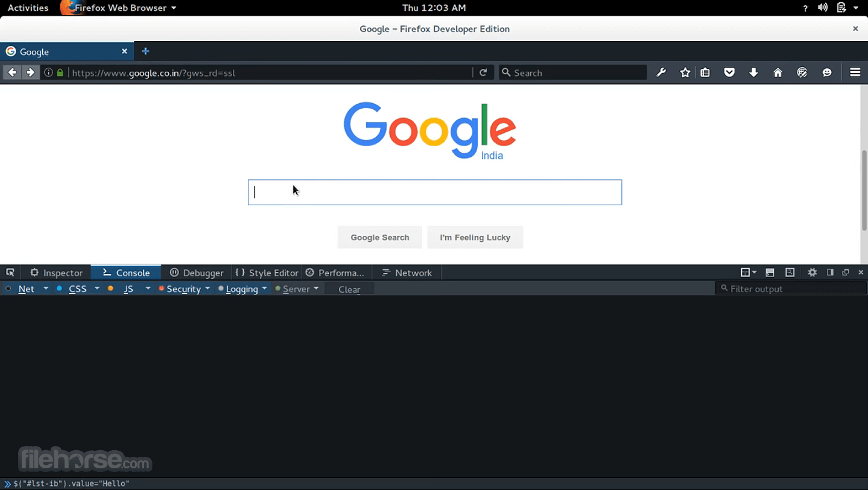Click the green padlock security icon
The image size is (868, 490).
[60, 72]
